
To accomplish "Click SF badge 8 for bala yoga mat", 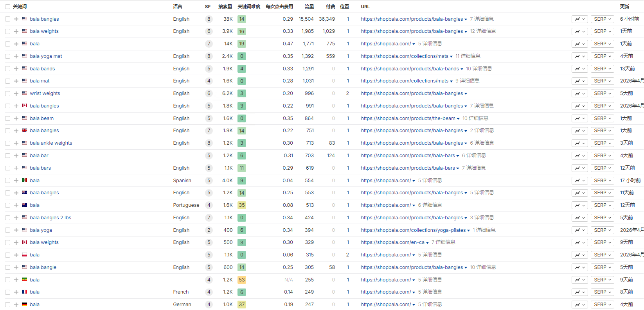I will coord(209,56).
